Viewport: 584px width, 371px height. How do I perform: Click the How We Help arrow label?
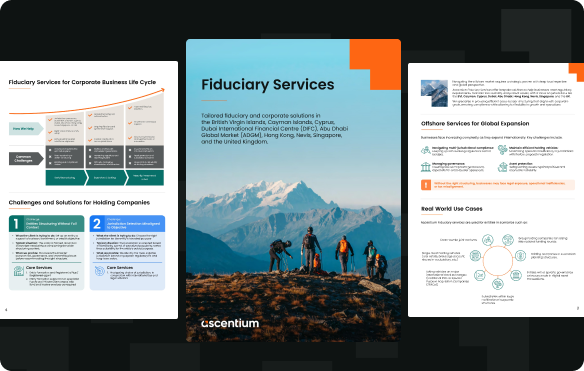click(26, 129)
